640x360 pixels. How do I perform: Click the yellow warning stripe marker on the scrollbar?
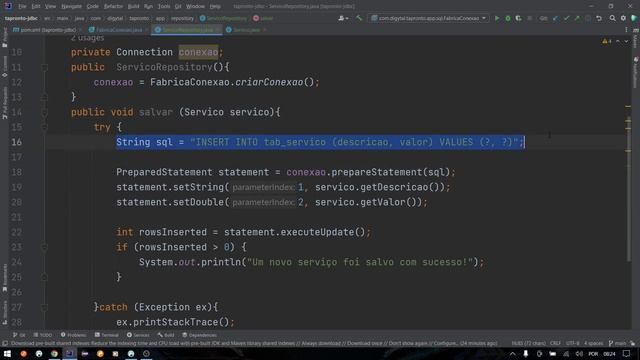coord(628,107)
